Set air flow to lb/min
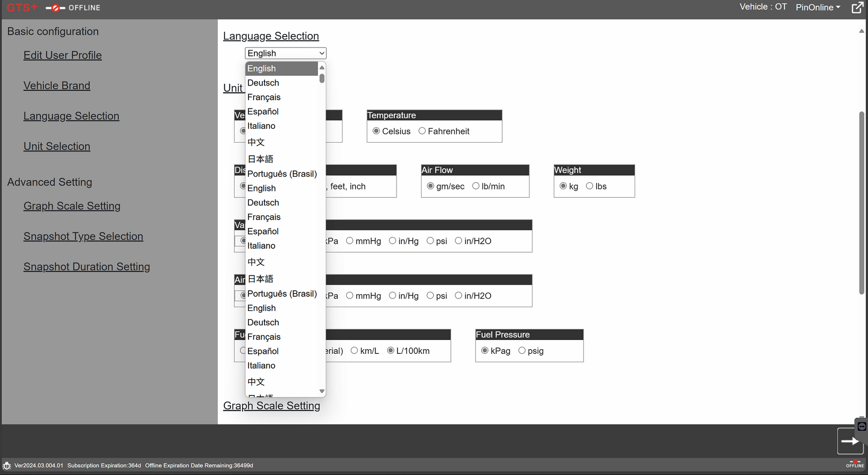Viewport: 868px width, 475px height. 476,186
